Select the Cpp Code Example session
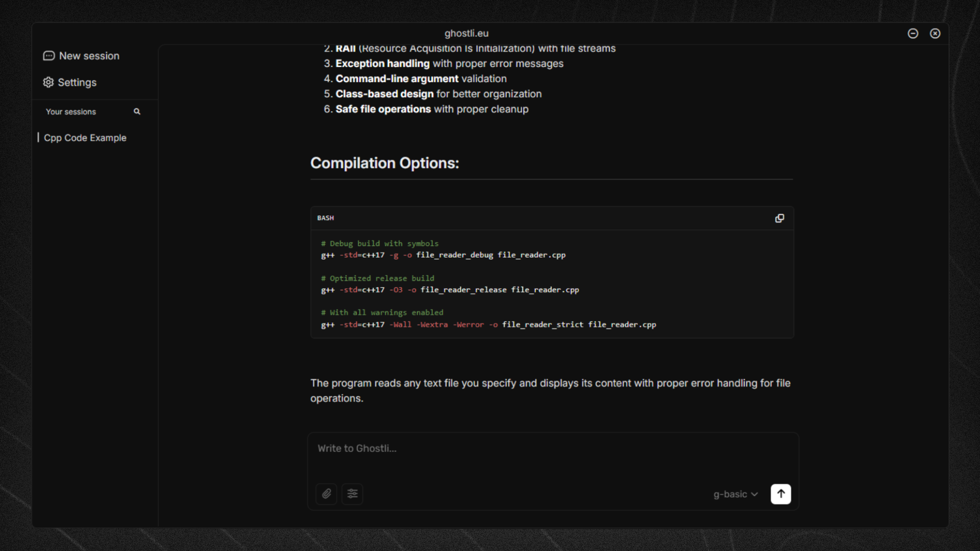The width and height of the screenshot is (980, 551). click(85, 138)
